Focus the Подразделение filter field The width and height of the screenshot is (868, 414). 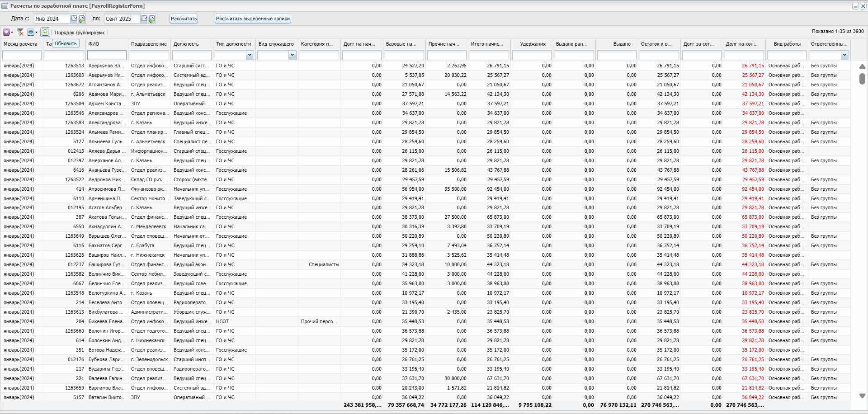pyautogui.click(x=149, y=55)
